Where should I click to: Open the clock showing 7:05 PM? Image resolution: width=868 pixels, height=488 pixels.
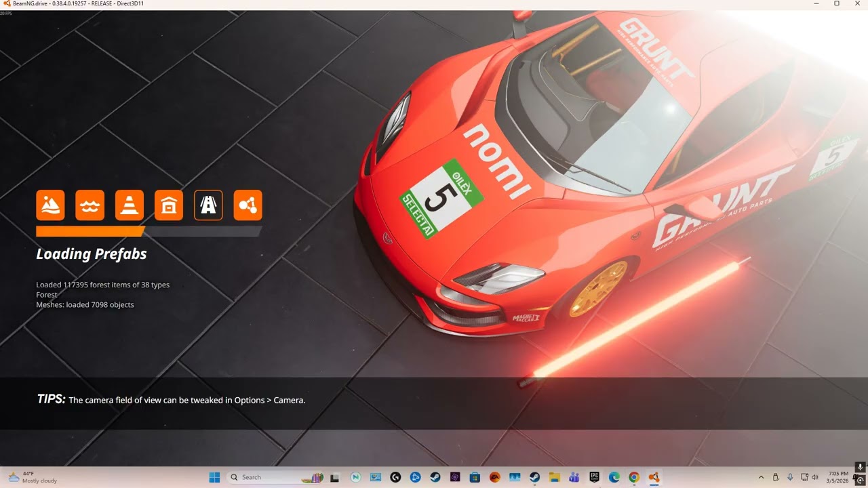point(837,477)
